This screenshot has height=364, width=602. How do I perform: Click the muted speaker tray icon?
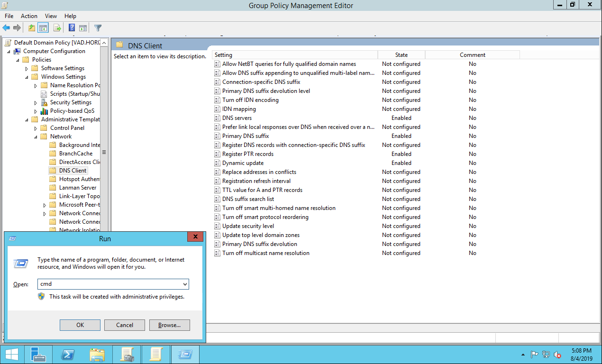pos(557,355)
